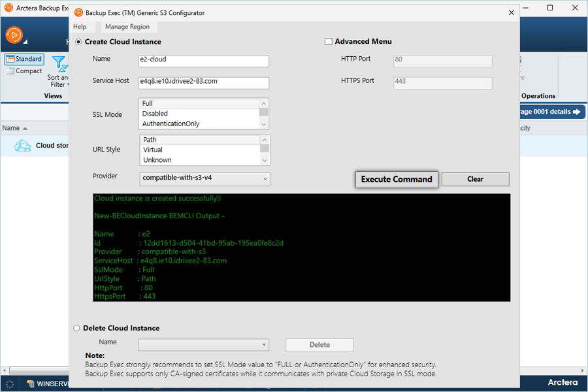Click the Sort and Filter funnel icon

tap(59, 63)
